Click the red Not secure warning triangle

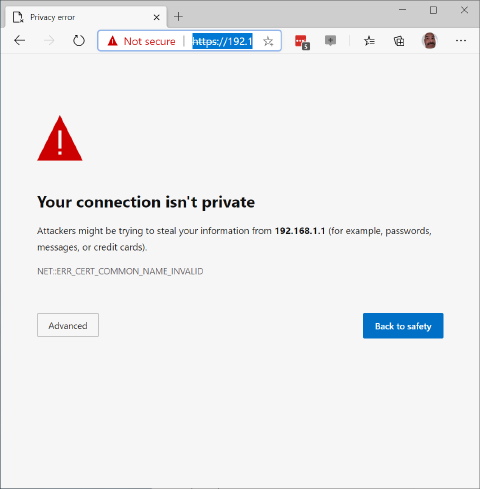113,41
